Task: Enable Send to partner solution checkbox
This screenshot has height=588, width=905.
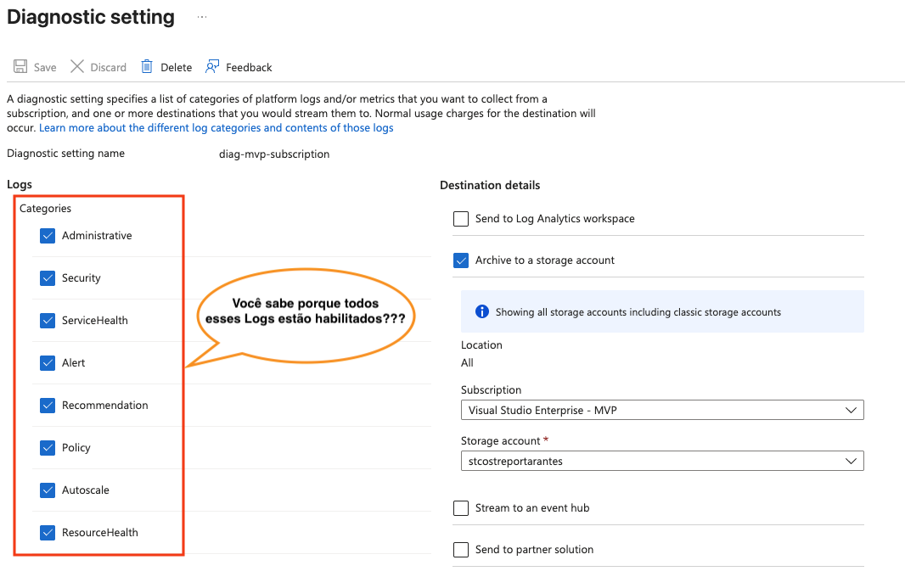Action: [x=461, y=549]
